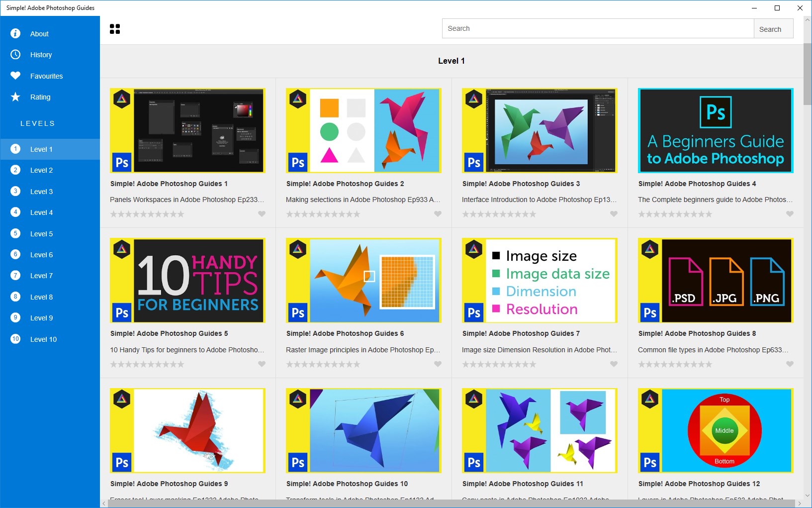This screenshot has width=812, height=508.
Task: Click the Search button
Action: 773,29
